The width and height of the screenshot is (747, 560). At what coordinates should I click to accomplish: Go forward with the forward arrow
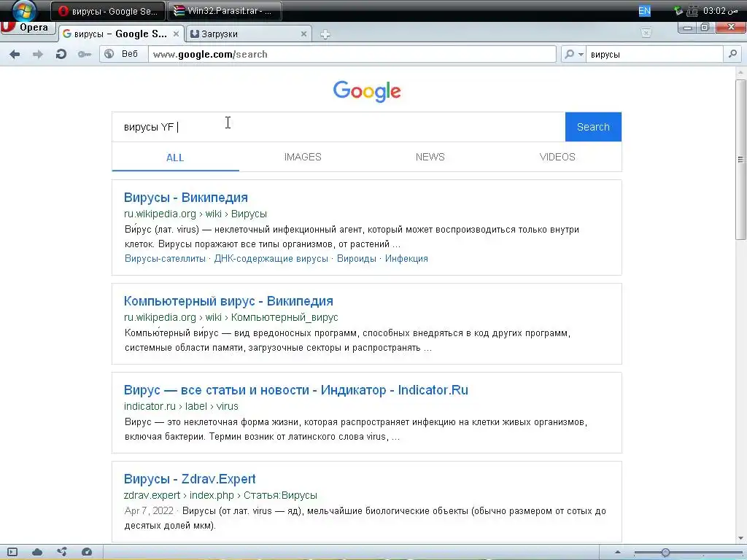tap(38, 54)
